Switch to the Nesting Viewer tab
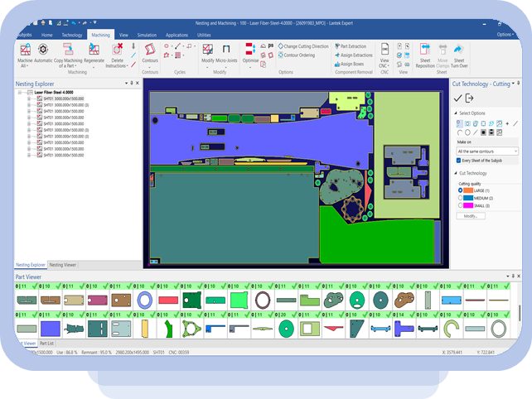Image resolution: width=532 pixels, height=399 pixels. coord(63,265)
